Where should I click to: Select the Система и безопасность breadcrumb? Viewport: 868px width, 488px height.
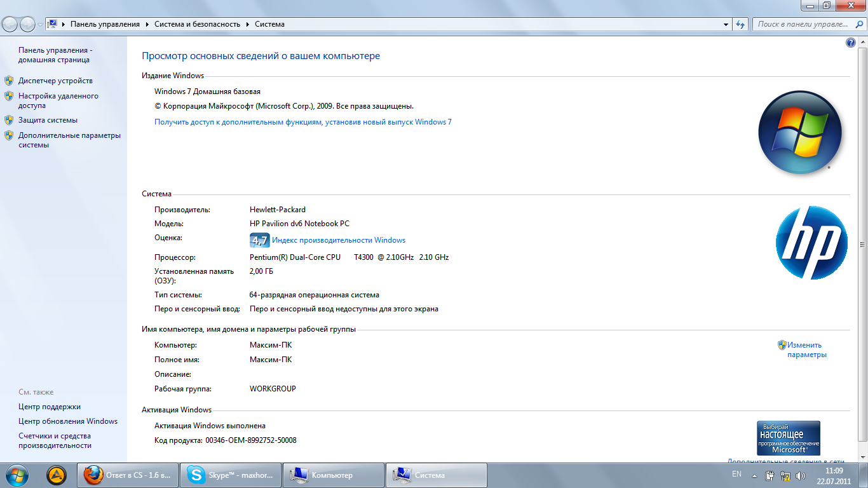pyautogui.click(x=197, y=24)
